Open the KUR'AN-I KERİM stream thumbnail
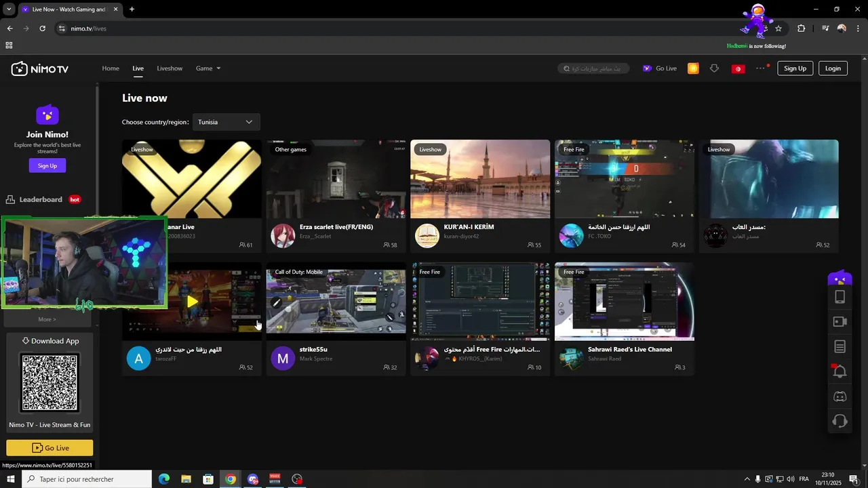868x488 pixels. pyautogui.click(x=480, y=179)
